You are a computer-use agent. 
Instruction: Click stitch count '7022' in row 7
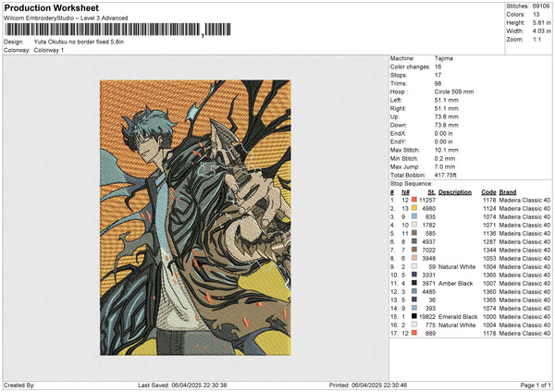click(428, 251)
